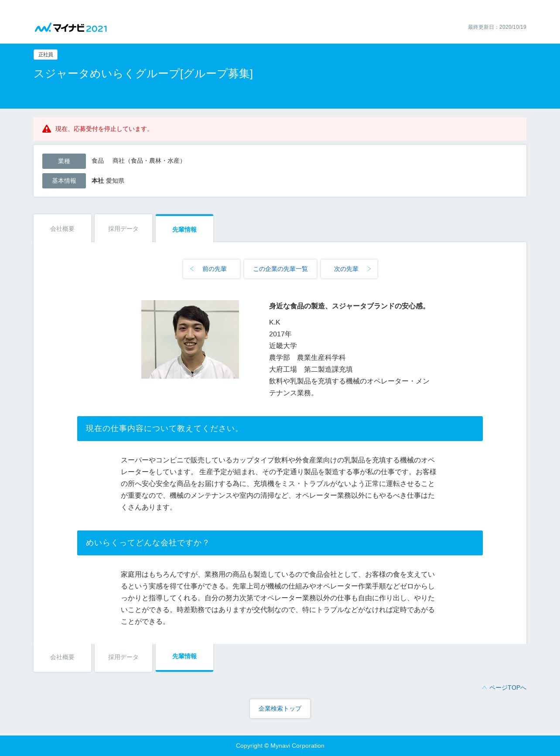This screenshot has height=756, width=560.
Task: Click the 現在、応募受付を停止しています notice
Action: [280, 129]
